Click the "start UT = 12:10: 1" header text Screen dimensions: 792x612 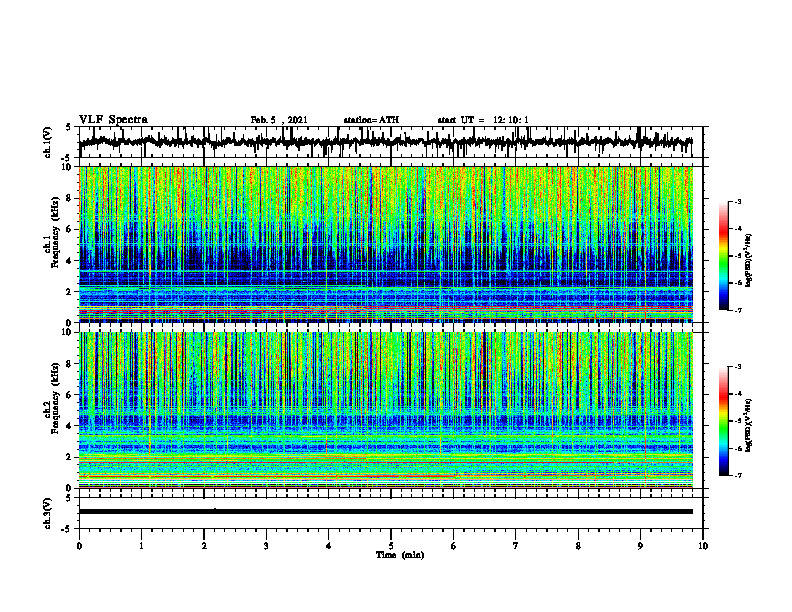[x=483, y=120]
